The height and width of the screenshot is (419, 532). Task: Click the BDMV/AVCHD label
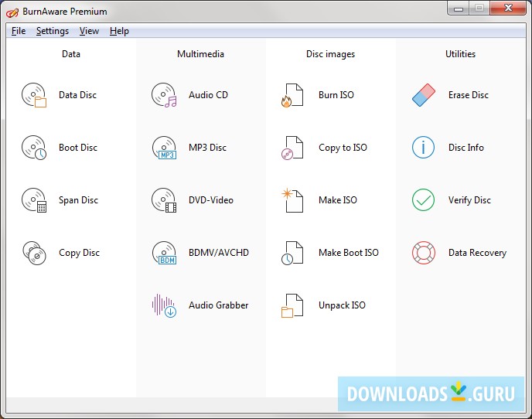pos(219,253)
